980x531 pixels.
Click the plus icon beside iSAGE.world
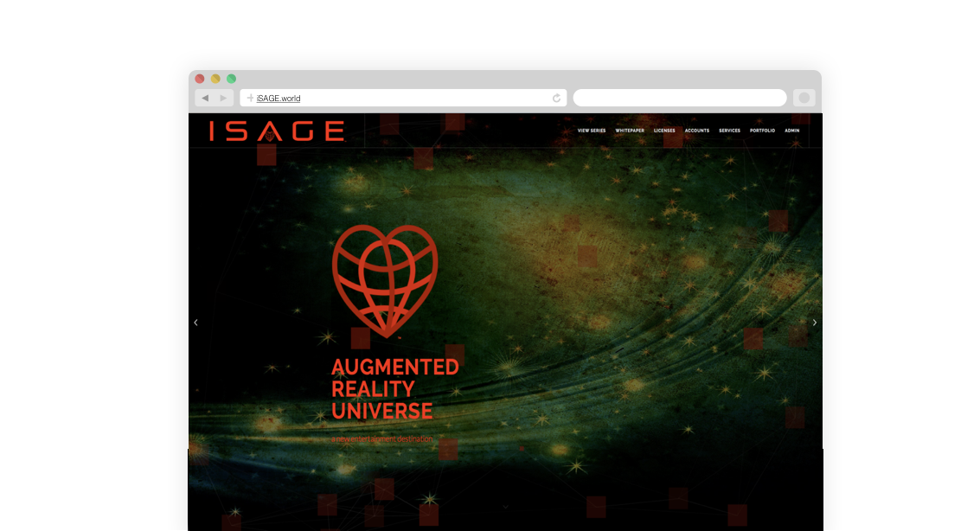coord(250,98)
